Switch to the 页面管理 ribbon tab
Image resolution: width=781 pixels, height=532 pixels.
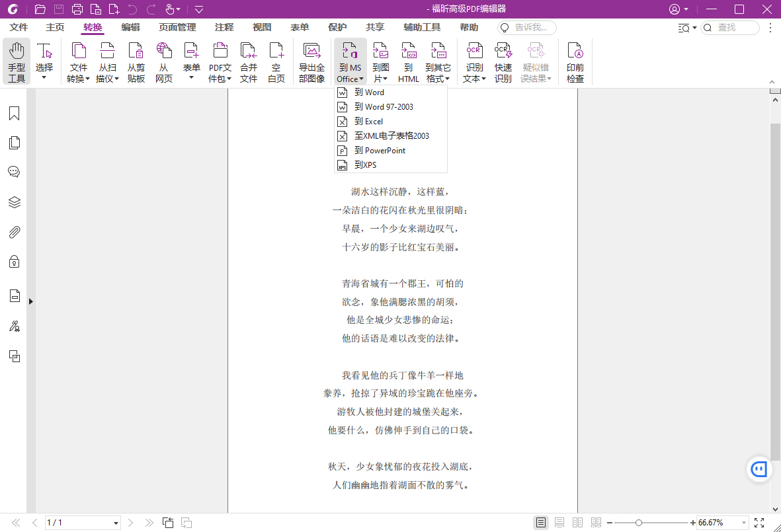point(177,27)
